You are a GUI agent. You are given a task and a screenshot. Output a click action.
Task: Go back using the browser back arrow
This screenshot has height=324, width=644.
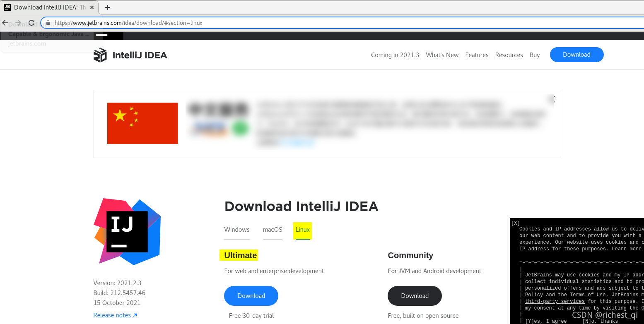pyautogui.click(x=5, y=23)
